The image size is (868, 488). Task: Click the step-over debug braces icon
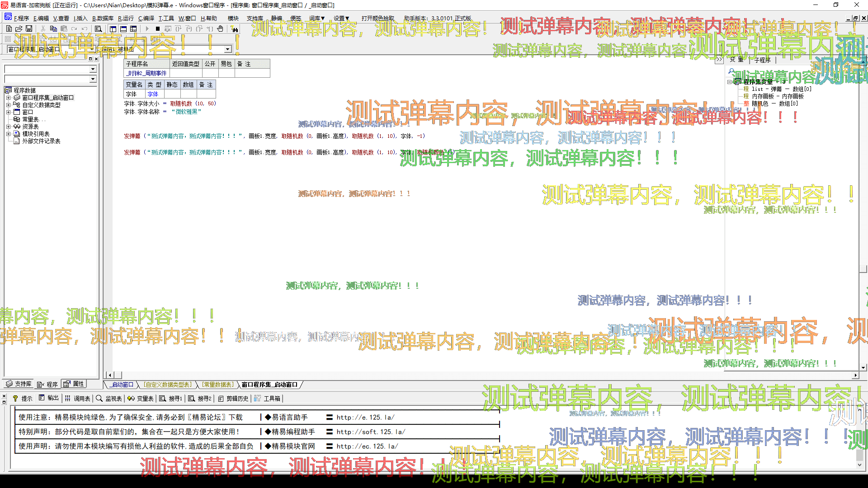coord(179,28)
